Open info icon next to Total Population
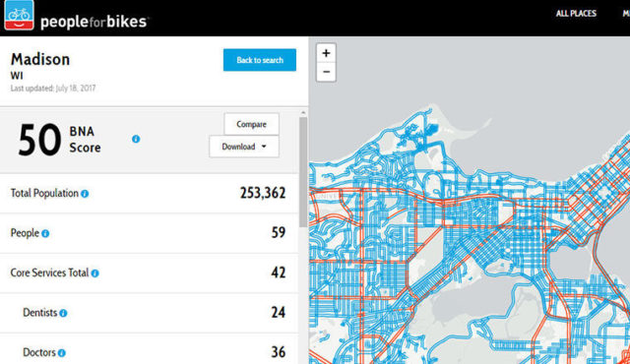Screen dimensions: 630x364 click(85, 194)
